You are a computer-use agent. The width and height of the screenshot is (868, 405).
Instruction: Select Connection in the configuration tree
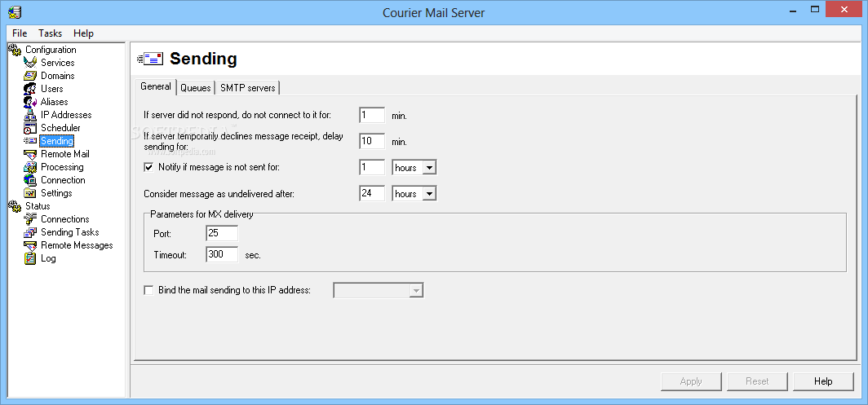pyautogui.click(x=63, y=180)
